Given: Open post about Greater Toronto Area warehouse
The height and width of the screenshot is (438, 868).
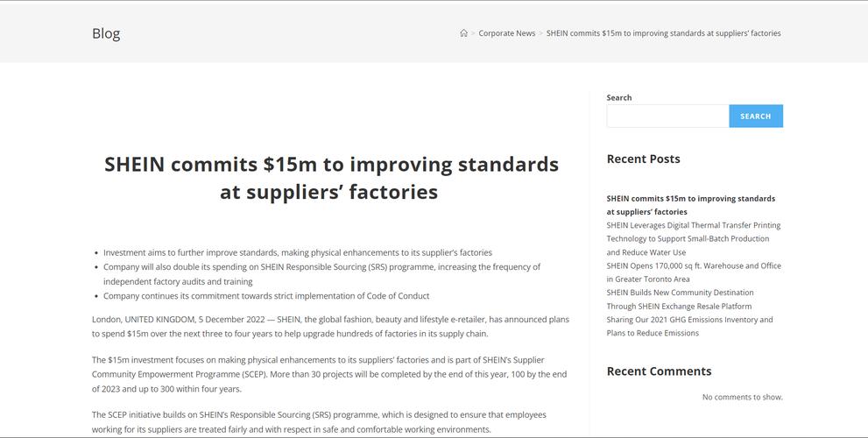Looking at the screenshot, I should [694, 272].
